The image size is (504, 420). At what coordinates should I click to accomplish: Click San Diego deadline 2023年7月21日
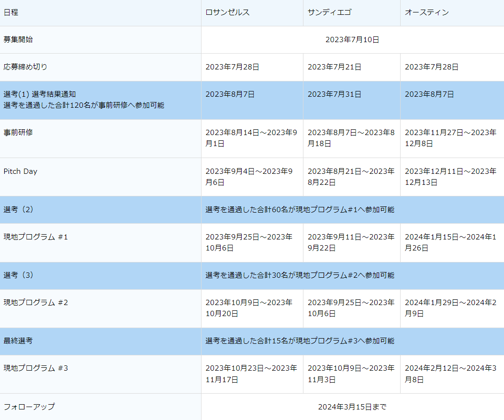[x=335, y=67]
